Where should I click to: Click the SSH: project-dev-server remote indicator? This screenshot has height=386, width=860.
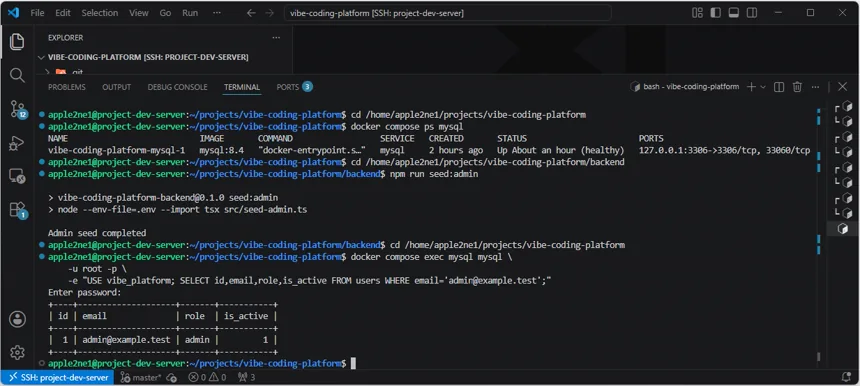58,377
